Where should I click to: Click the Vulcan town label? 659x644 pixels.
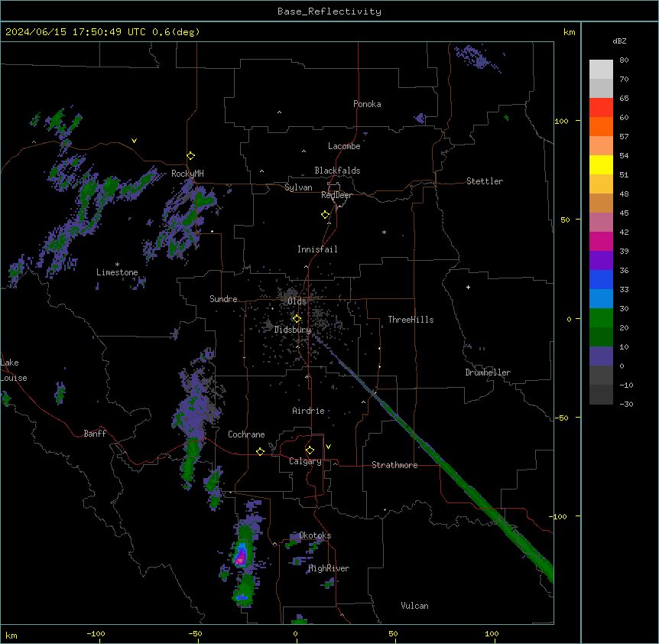pyautogui.click(x=414, y=606)
